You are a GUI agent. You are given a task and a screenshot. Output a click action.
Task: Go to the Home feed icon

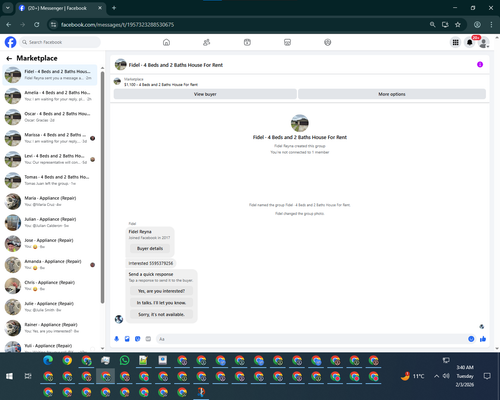(x=166, y=42)
